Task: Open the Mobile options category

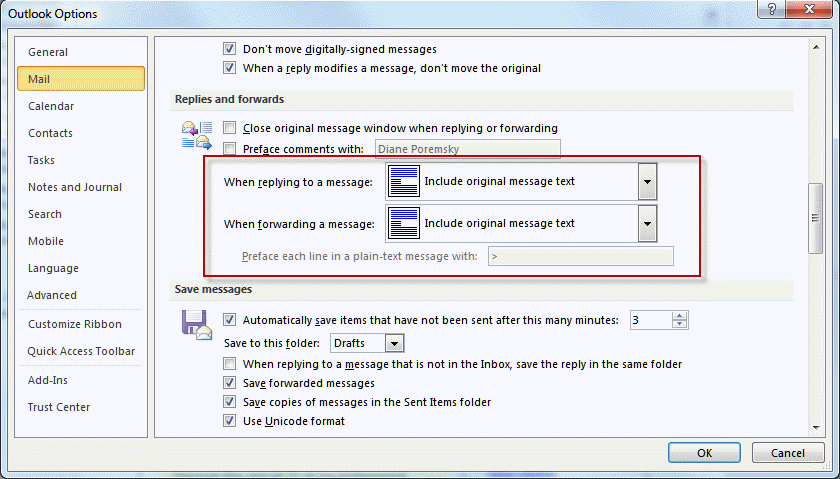Action: point(81,241)
